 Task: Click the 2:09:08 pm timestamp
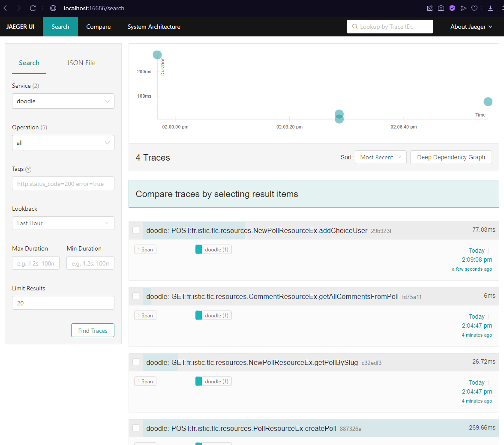pos(477,260)
